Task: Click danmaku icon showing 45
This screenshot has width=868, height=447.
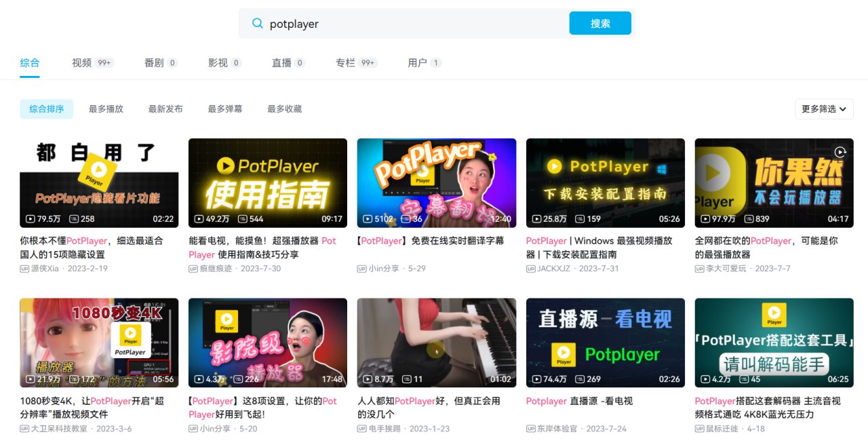Action: coord(744,379)
